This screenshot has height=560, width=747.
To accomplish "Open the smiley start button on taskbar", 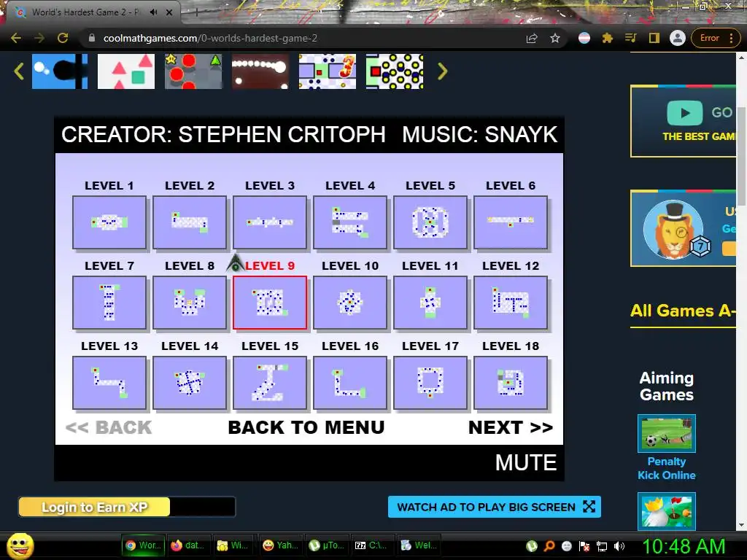I will (x=20, y=545).
